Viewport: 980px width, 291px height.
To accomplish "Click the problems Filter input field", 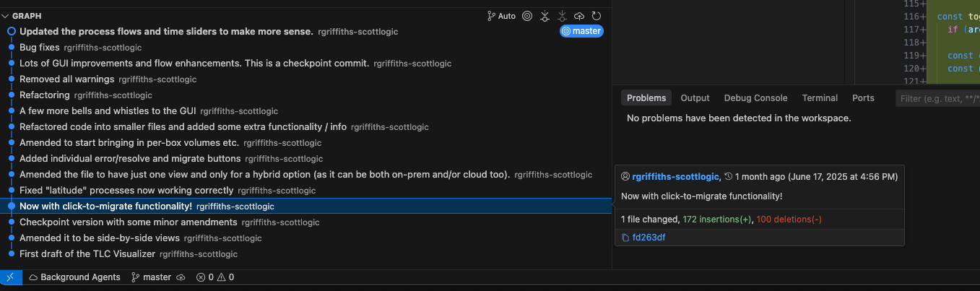I will tap(937, 98).
